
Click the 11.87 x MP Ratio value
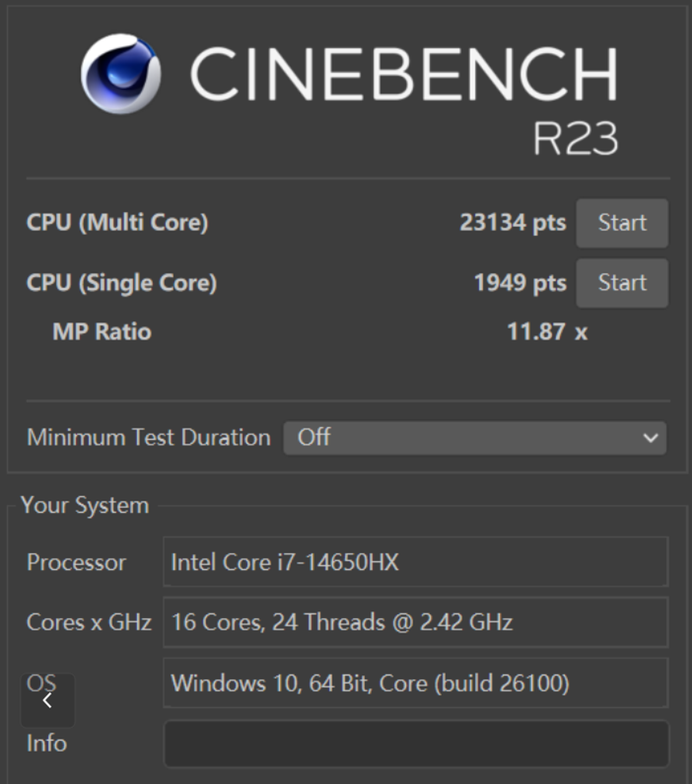click(x=547, y=332)
